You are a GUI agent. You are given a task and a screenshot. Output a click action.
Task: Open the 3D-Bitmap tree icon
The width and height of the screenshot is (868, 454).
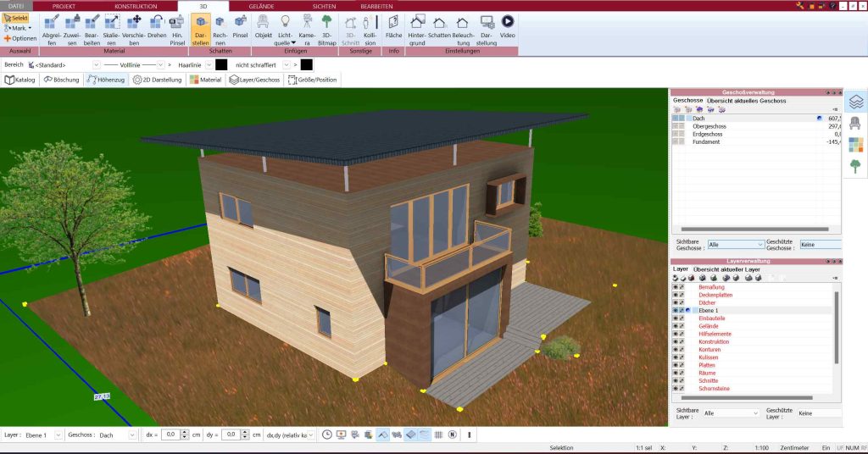click(326, 30)
